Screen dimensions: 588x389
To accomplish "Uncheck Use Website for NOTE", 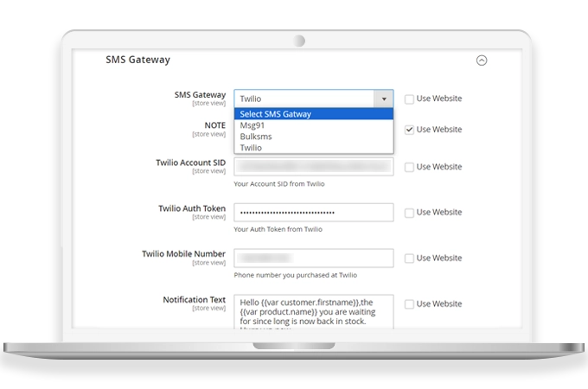I will click(409, 130).
